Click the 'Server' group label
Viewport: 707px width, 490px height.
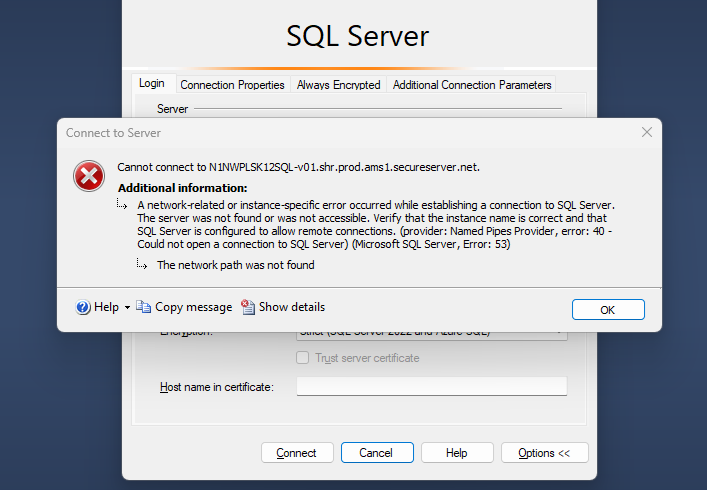tap(172, 109)
